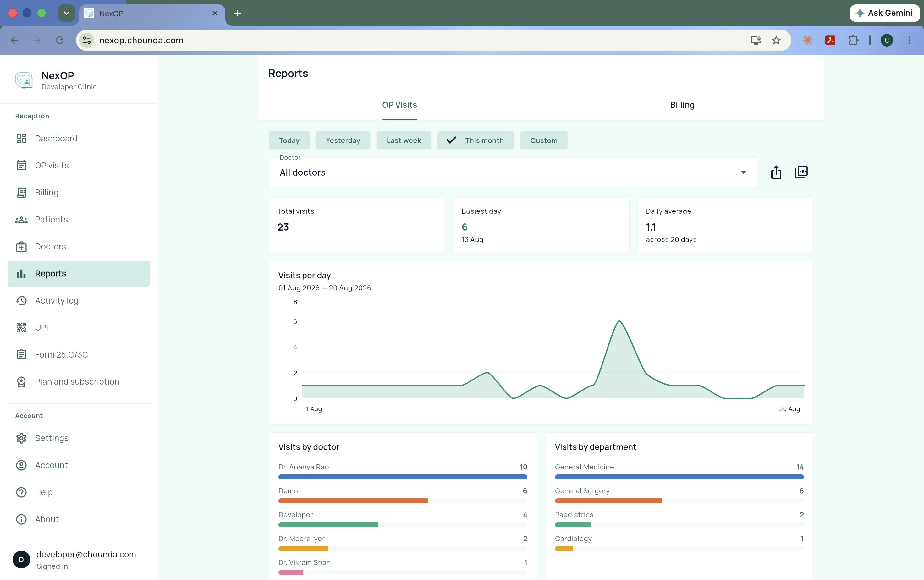
Task: Reload the current page
Action: (x=59, y=40)
